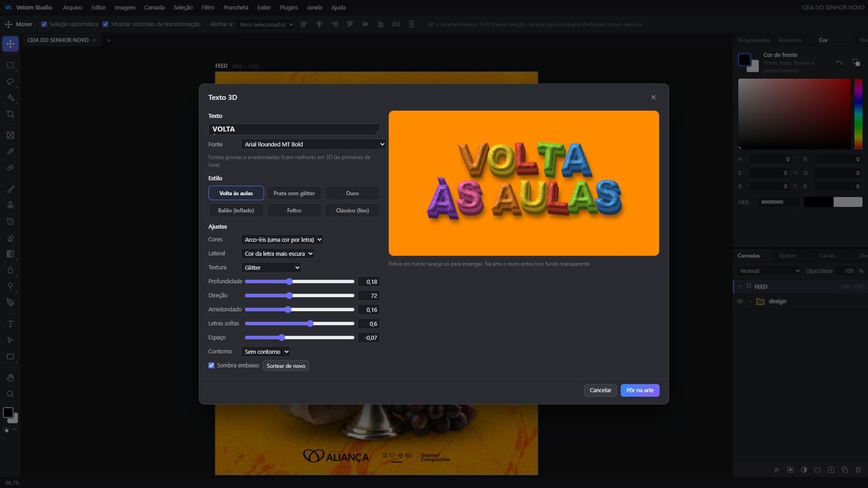This screenshot has height=488, width=868.
Task: Click the distribute horizontally icon
Action: [396, 24]
